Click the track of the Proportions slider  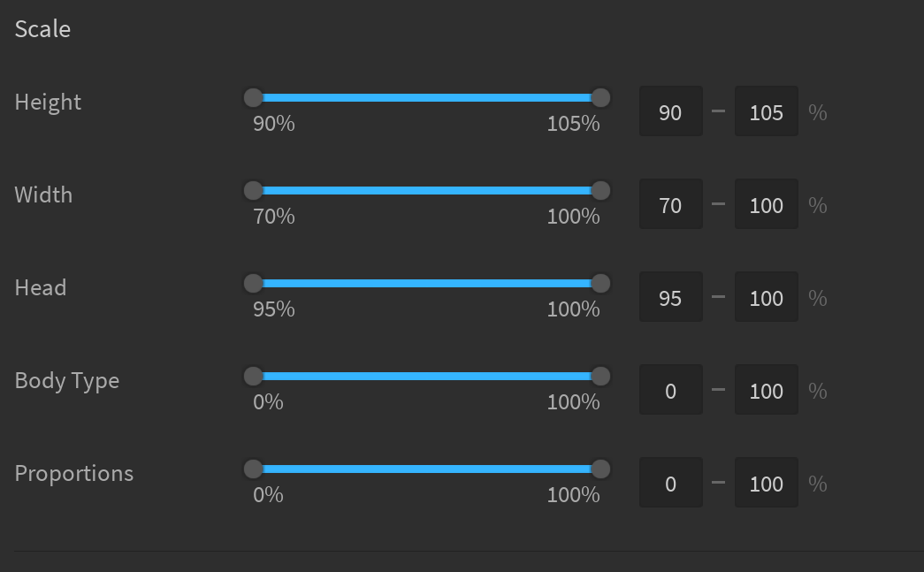[x=427, y=469]
